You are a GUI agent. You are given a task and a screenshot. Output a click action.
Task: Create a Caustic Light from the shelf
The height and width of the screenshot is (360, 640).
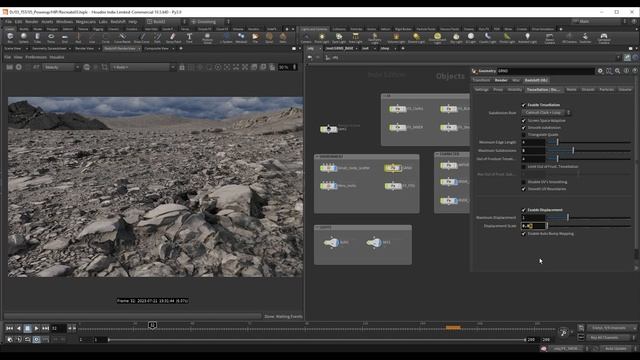pos(487,38)
